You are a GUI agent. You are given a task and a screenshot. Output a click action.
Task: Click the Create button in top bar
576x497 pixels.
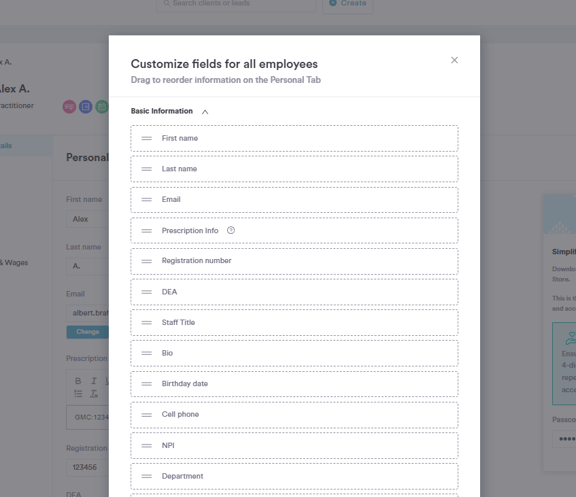click(x=348, y=4)
